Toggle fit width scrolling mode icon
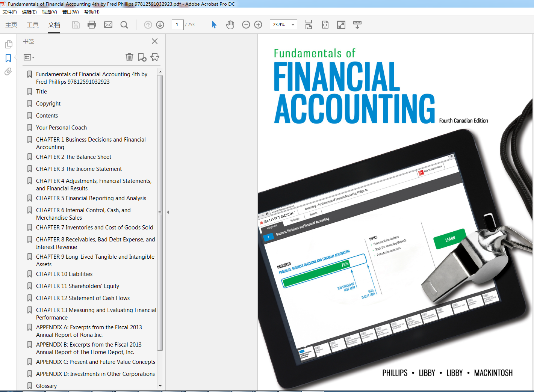This screenshot has width=534, height=392. tap(309, 25)
